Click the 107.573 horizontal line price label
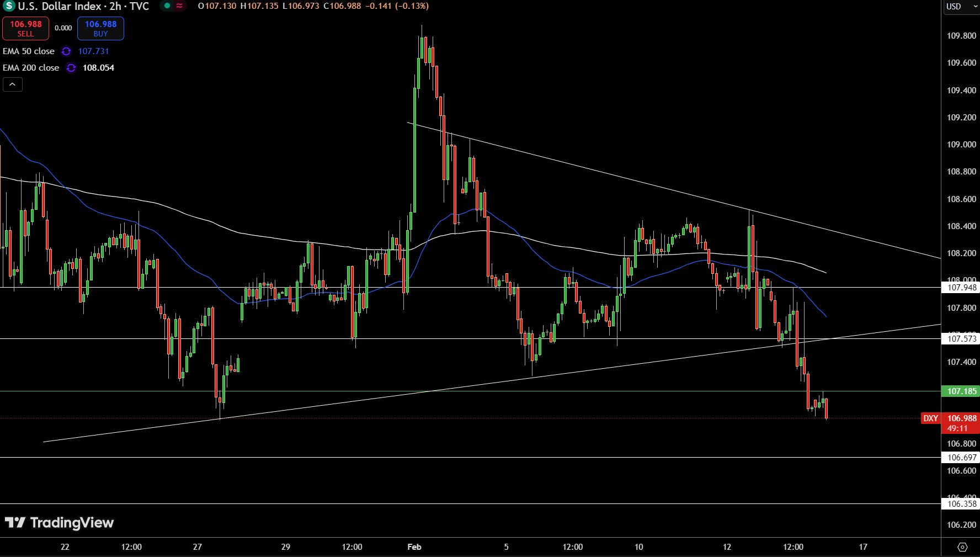The image size is (980, 557). (962, 339)
